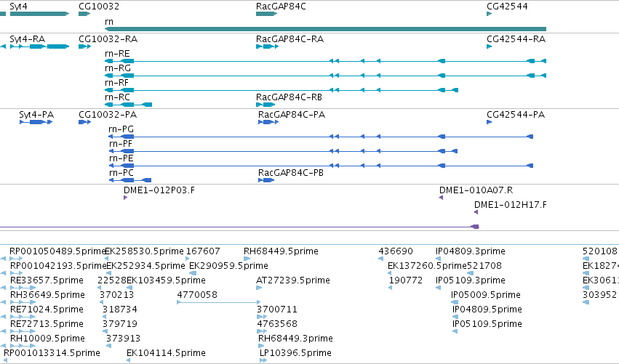Click the CG10032-PA protein label
The image size is (619, 364).
(x=108, y=115)
